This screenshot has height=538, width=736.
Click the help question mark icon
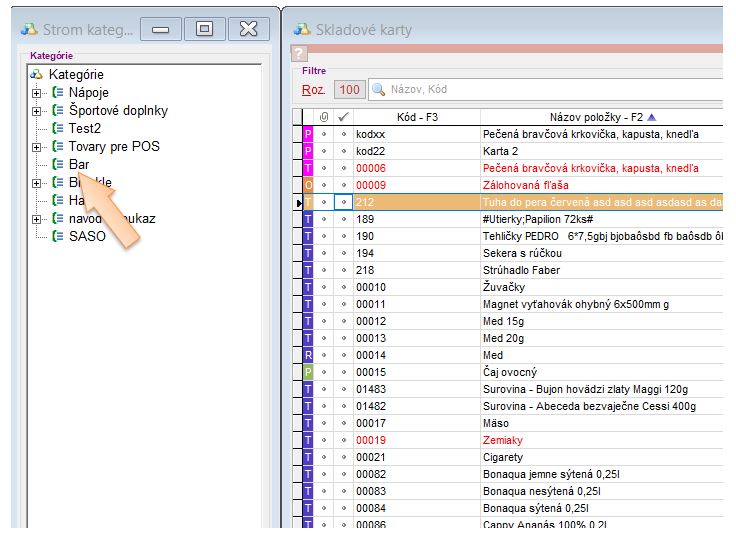[x=298, y=54]
